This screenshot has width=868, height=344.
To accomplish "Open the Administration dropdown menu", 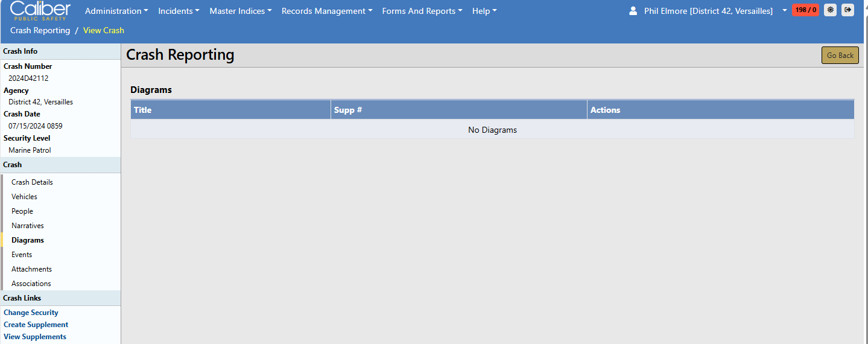I will click(116, 11).
